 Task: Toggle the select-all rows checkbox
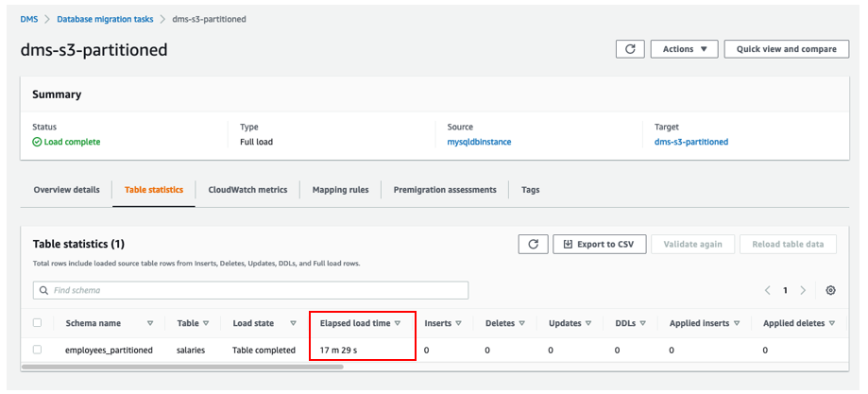click(37, 322)
